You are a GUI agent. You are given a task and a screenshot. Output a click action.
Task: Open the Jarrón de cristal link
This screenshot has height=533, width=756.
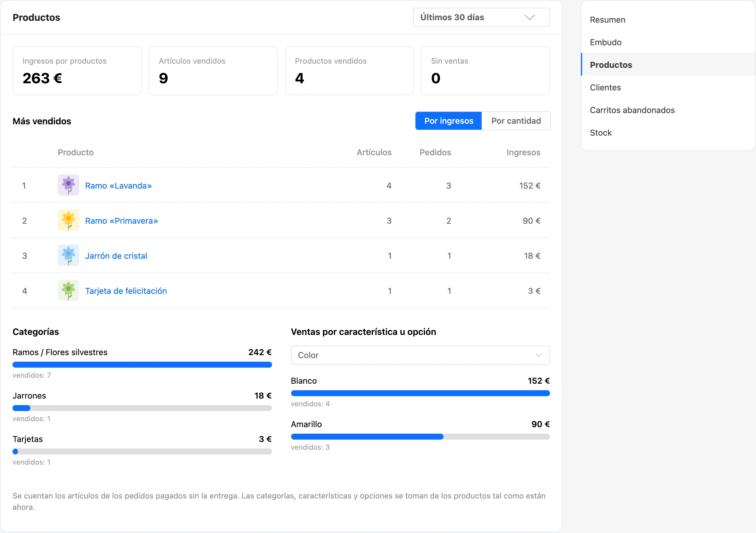[x=116, y=256]
